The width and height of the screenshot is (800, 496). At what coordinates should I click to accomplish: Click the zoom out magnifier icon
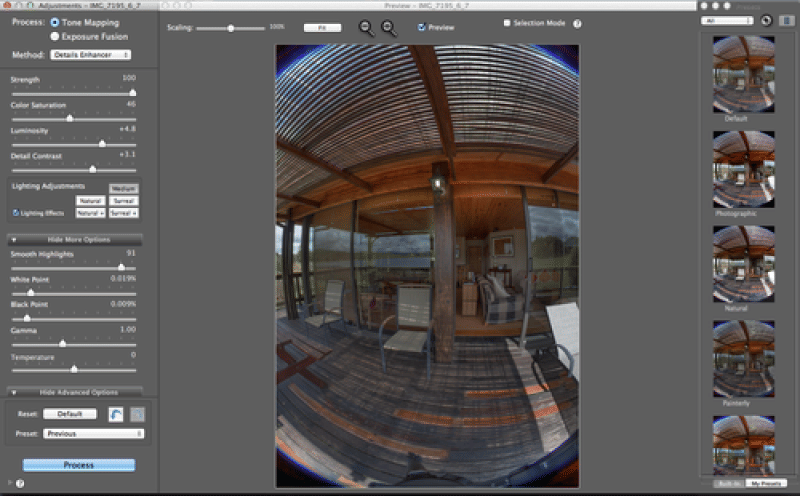(366, 28)
